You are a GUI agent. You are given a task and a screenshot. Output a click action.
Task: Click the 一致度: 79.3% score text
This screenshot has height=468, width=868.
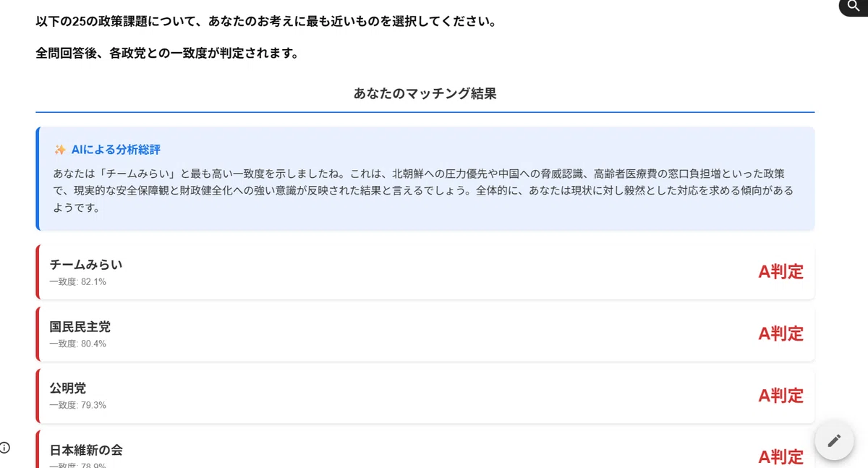pyautogui.click(x=77, y=405)
